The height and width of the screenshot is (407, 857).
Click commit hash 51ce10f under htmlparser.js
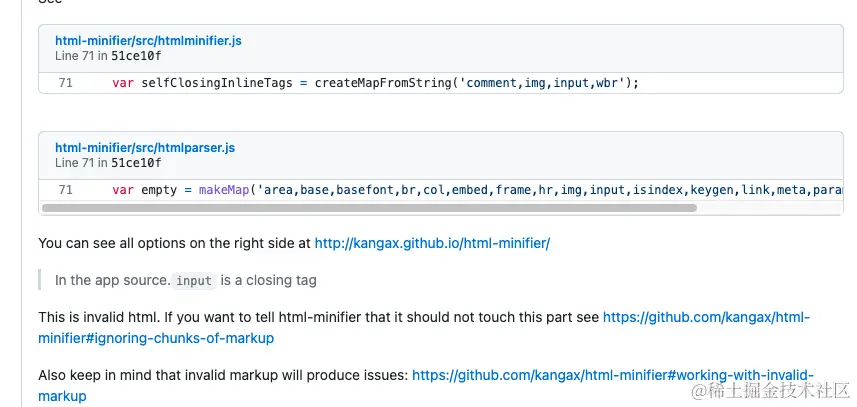pyautogui.click(x=136, y=163)
